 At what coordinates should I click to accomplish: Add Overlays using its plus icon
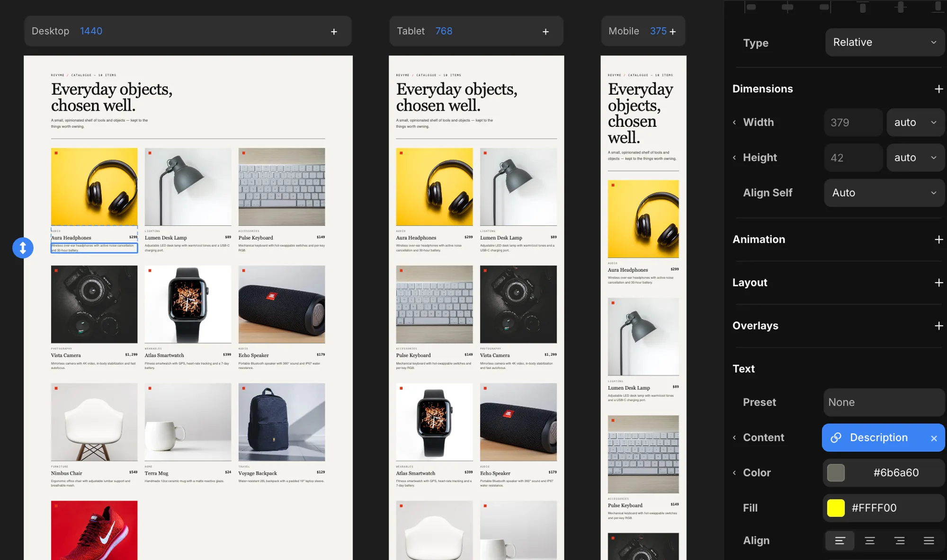938,326
